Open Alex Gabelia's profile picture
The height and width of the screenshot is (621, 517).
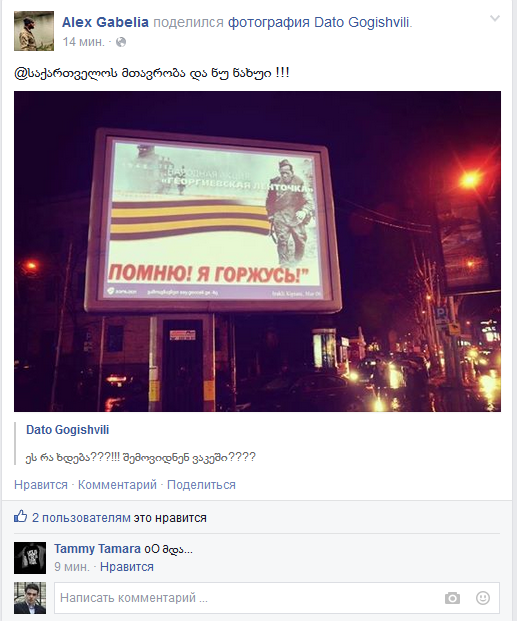click(x=34, y=31)
